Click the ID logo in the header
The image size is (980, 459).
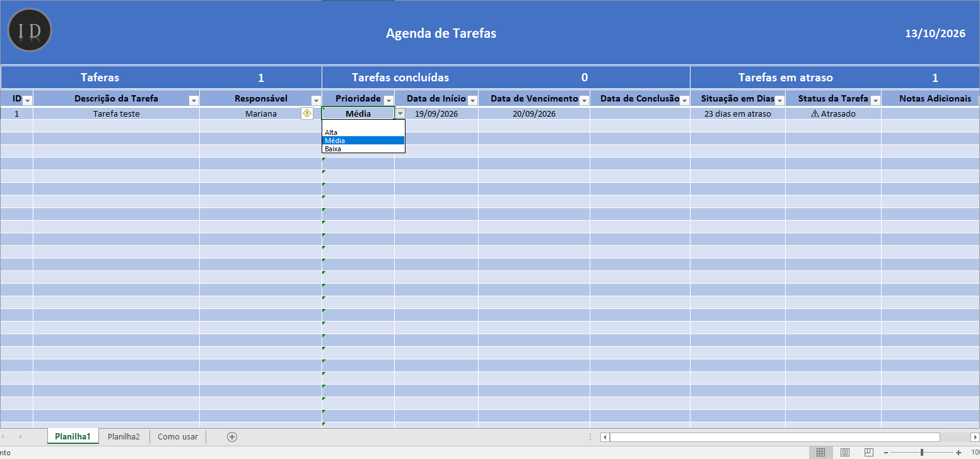pyautogui.click(x=29, y=30)
